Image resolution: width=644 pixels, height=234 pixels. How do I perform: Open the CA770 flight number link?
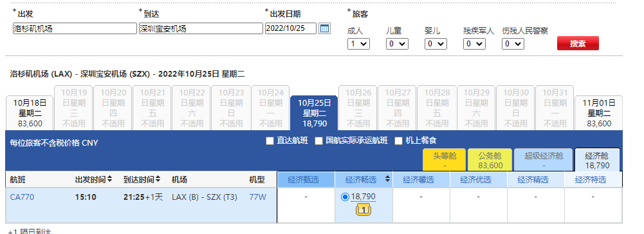(x=22, y=197)
